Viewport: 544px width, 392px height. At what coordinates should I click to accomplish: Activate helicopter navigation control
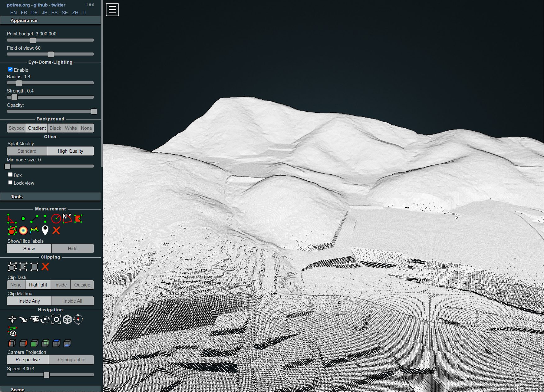click(x=34, y=319)
